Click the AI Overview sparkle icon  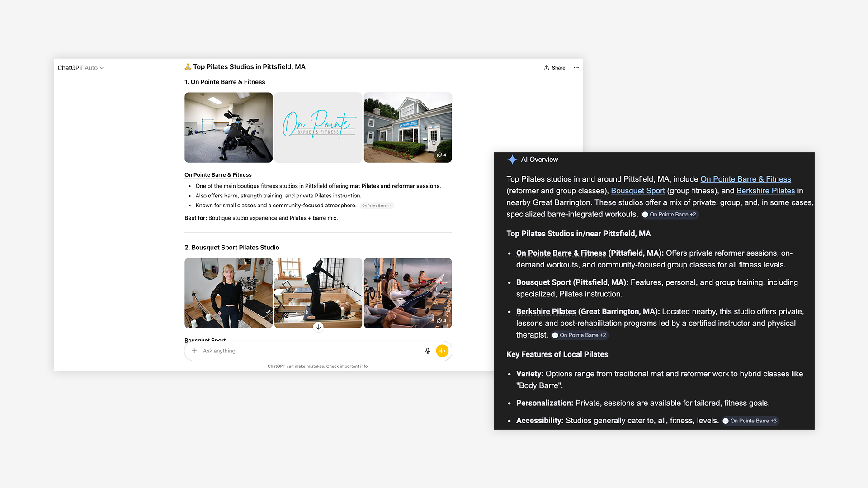[x=512, y=160]
